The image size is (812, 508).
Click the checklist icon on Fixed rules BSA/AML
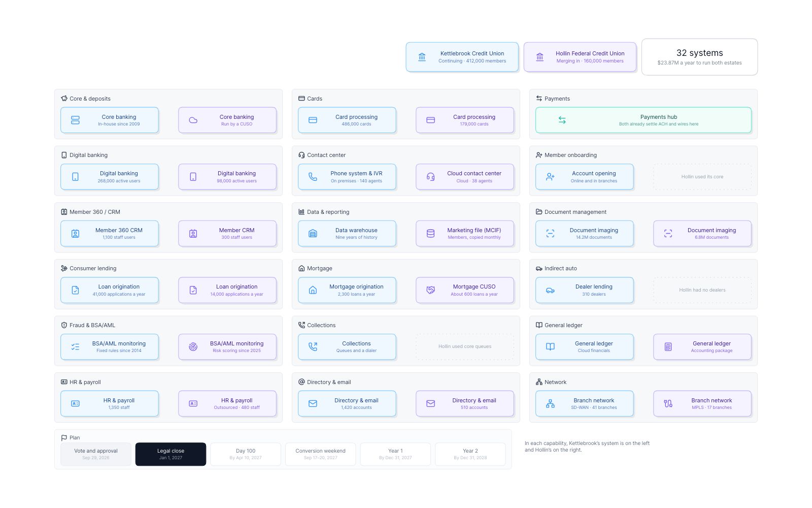click(x=75, y=347)
